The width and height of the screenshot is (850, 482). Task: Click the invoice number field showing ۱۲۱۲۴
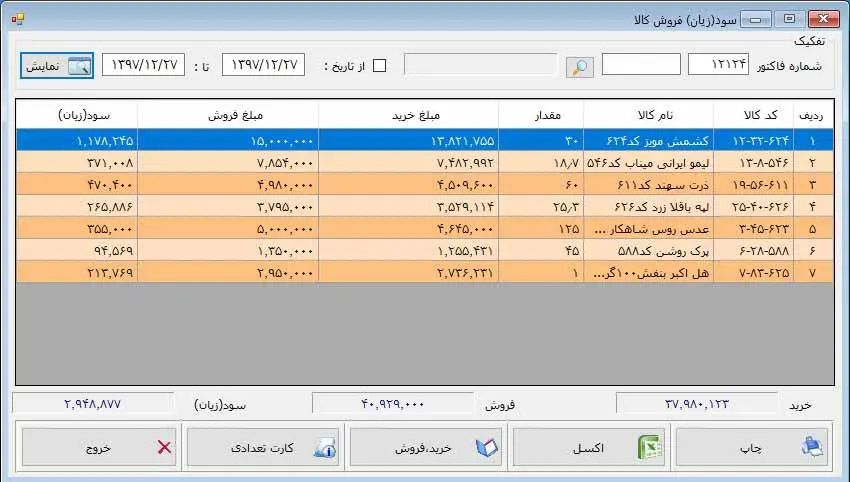pos(718,65)
